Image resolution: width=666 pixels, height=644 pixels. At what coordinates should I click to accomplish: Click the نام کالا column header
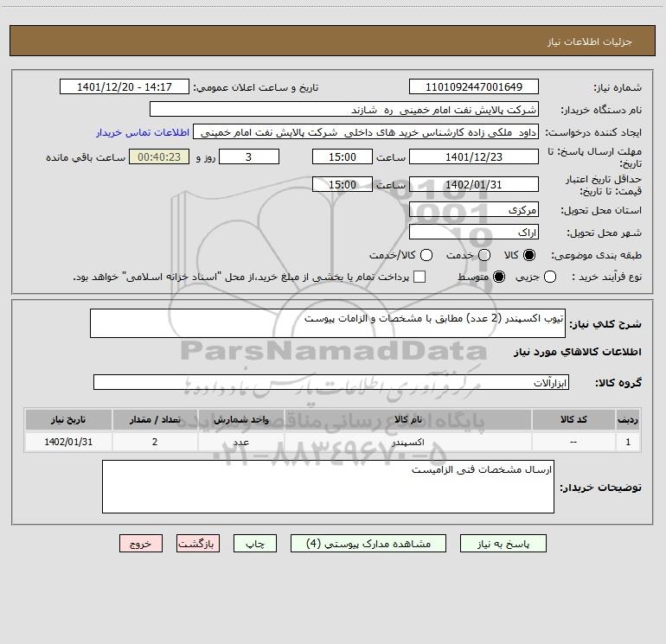click(407, 420)
